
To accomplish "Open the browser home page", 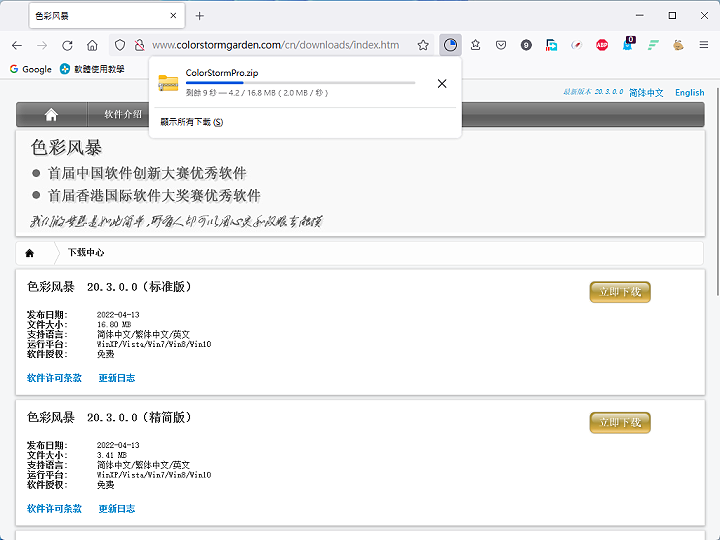I will (92, 45).
